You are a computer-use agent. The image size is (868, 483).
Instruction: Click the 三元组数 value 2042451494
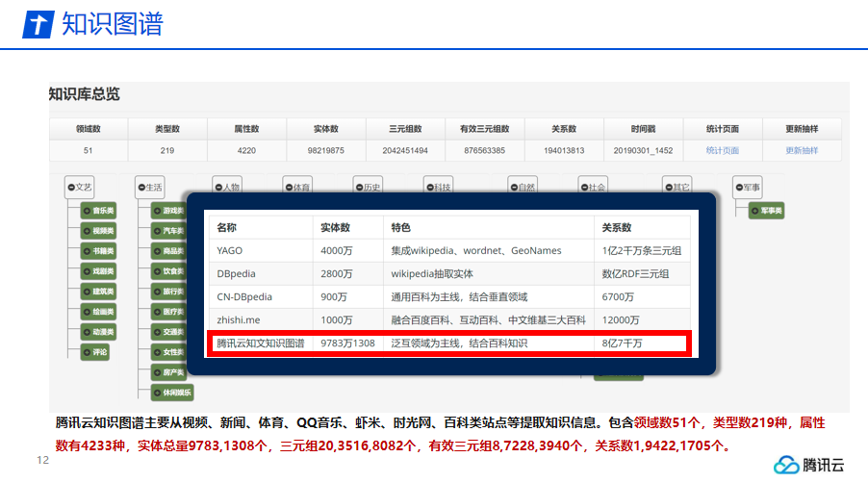(405, 150)
